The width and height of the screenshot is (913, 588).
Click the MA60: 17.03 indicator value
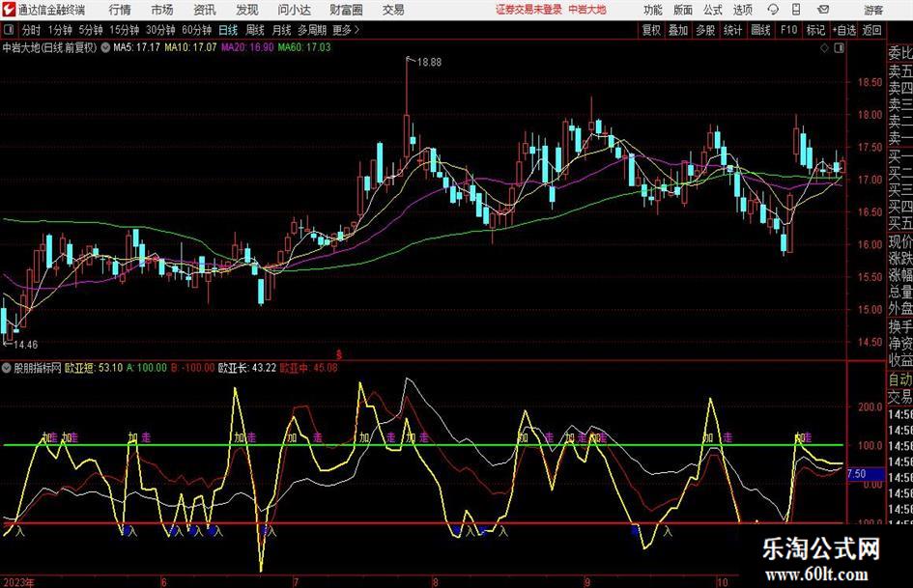304,47
